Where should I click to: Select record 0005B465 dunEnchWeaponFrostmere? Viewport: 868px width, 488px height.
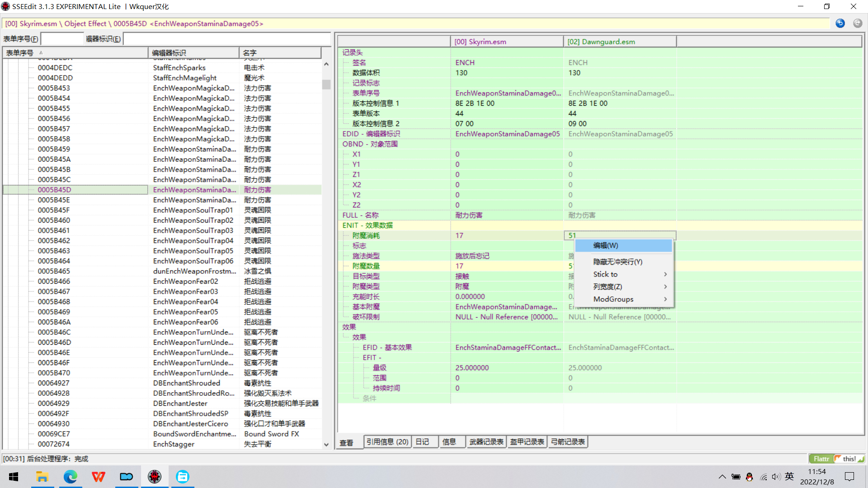tap(162, 271)
